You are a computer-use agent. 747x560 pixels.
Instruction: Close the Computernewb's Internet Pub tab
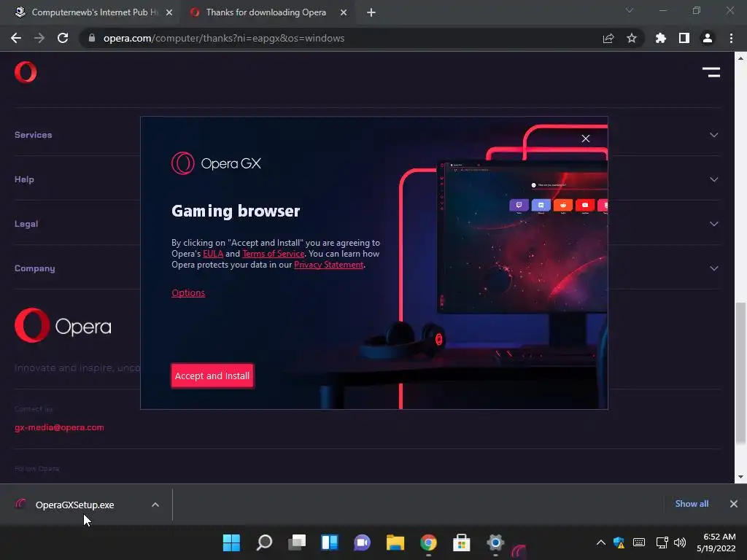(169, 12)
